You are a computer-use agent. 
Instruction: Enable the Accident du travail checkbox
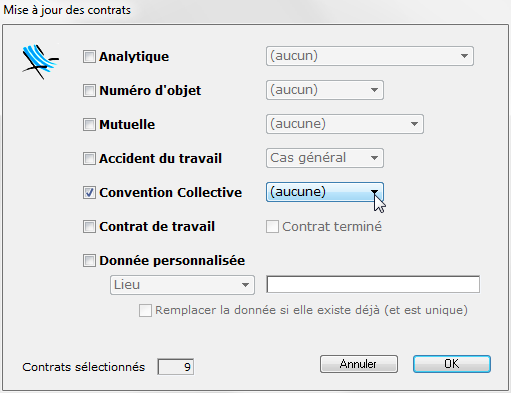click(x=89, y=158)
